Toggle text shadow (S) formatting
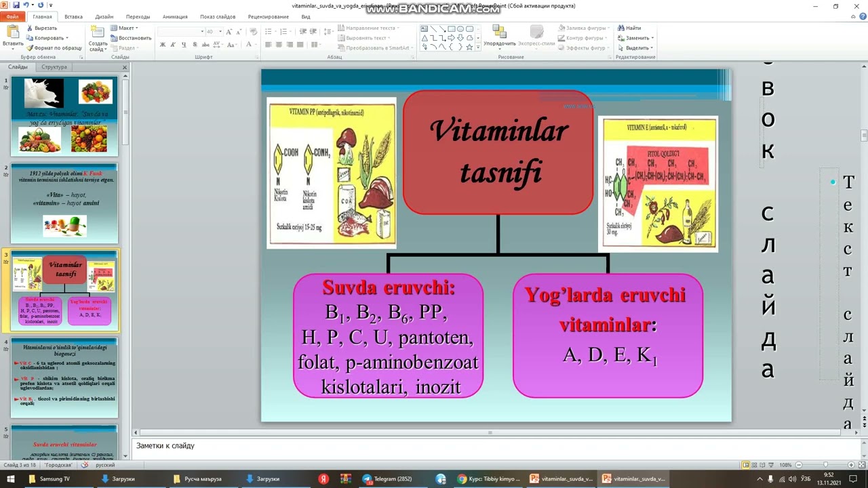This screenshot has width=868, height=488. 195,45
